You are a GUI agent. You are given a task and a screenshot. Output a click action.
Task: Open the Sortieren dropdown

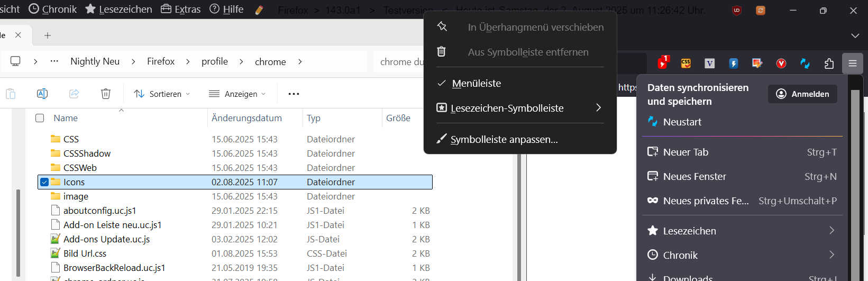point(162,94)
